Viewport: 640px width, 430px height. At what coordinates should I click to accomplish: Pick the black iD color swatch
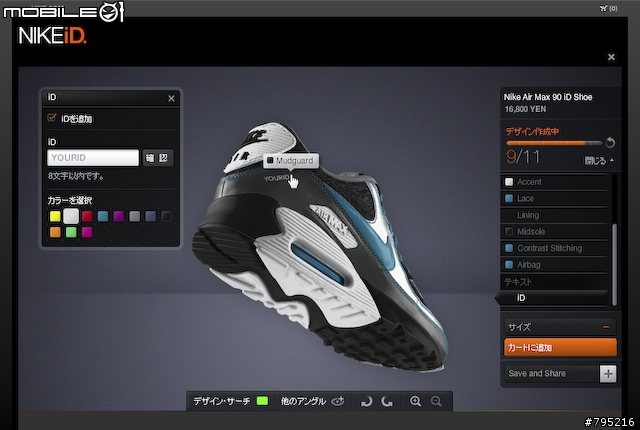tap(166, 216)
